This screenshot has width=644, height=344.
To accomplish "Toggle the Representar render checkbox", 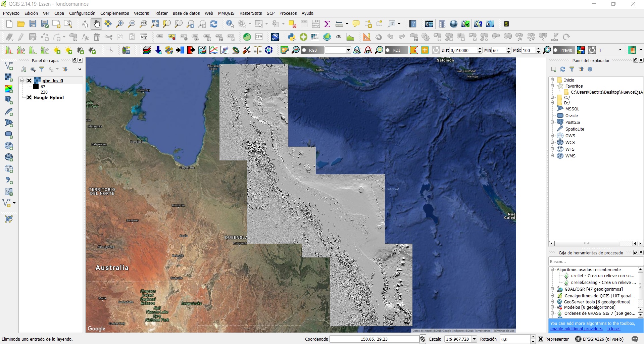I will tap(541, 339).
